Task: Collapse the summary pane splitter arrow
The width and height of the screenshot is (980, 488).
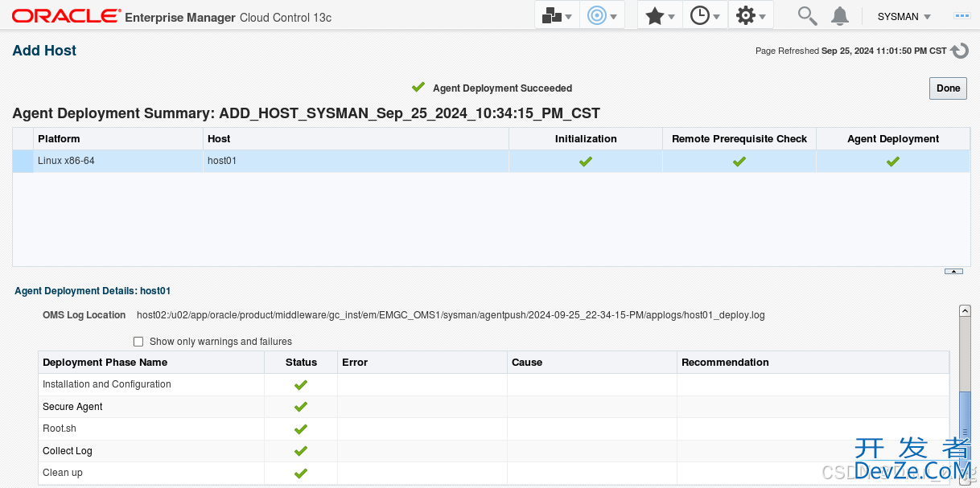Action: [x=953, y=272]
